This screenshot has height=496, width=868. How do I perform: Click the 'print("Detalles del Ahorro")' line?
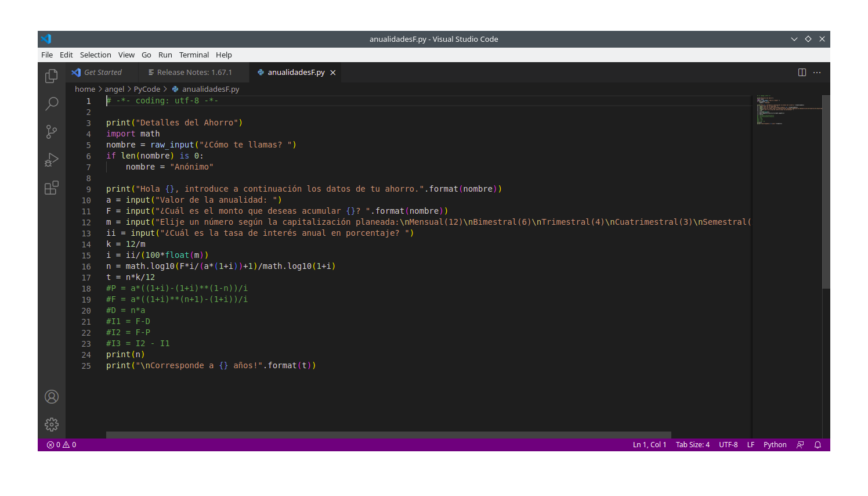(x=174, y=123)
